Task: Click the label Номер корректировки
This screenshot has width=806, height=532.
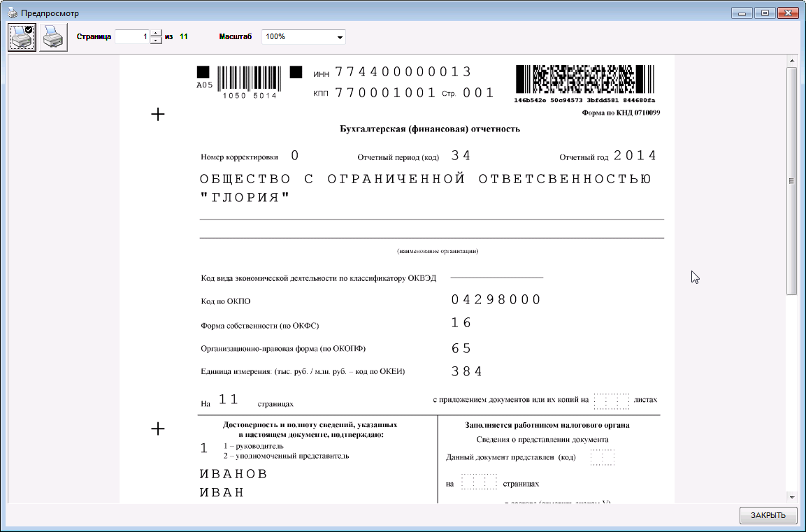Action: (240, 157)
